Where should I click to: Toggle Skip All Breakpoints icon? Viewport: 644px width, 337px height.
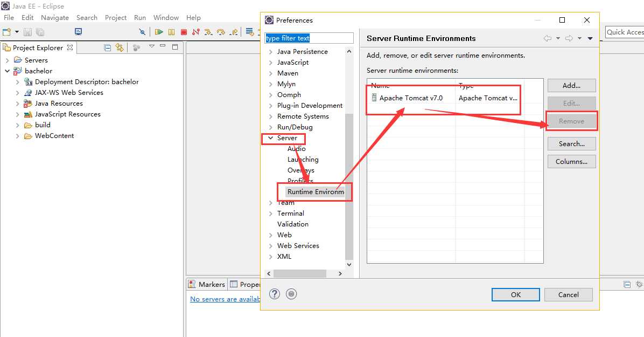(x=142, y=32)
